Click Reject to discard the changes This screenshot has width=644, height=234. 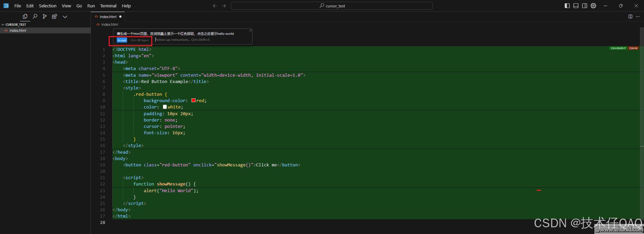click(x=145, y=40)
